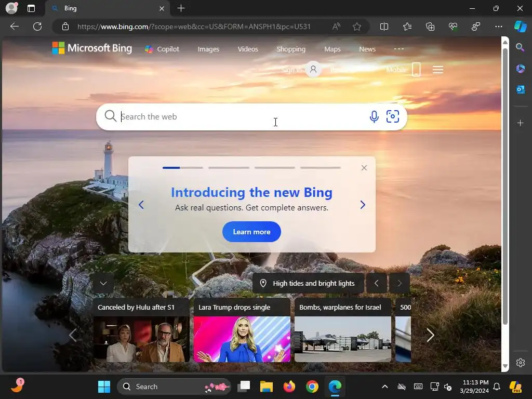Select the fourth promo progress bar
This screenshot has height=399, width=532.
pyautogui.click(x=320, y=168)
